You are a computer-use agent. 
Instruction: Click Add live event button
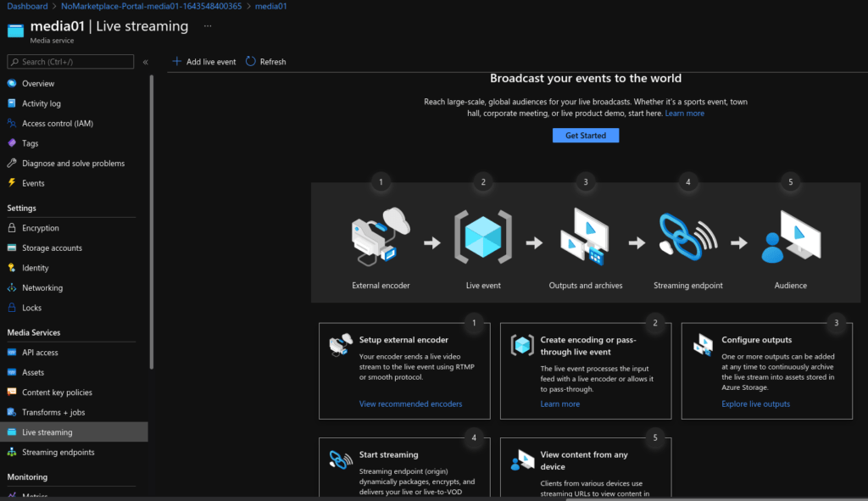point(204,61)
